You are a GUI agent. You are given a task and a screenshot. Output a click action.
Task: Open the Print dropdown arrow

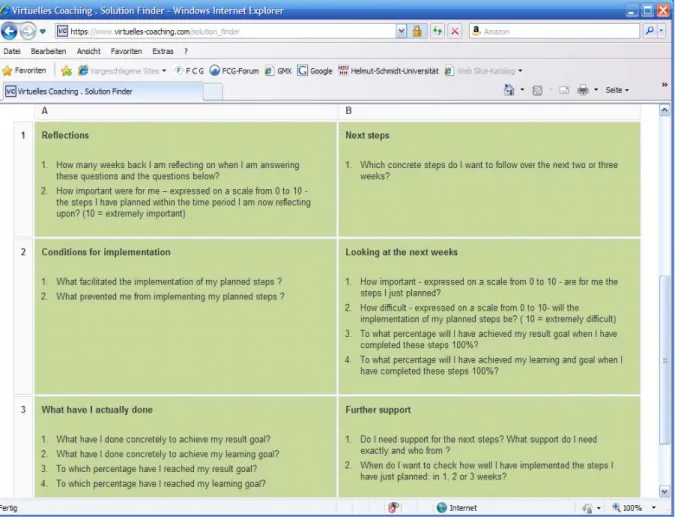click(596, 90)
